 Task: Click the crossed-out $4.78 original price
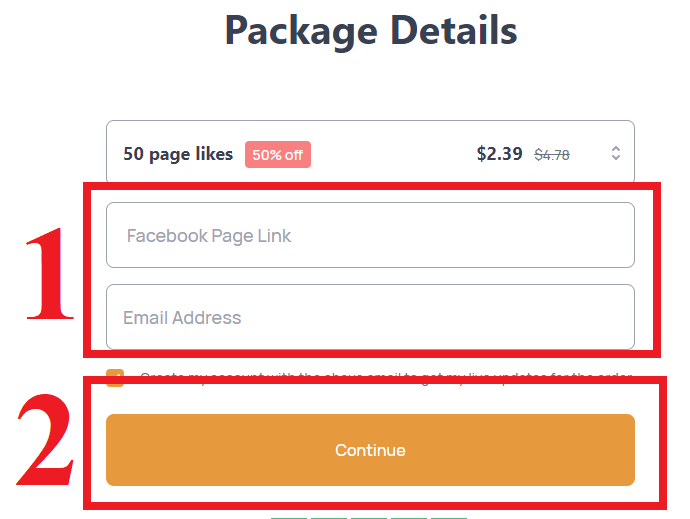tap(552, 155)
